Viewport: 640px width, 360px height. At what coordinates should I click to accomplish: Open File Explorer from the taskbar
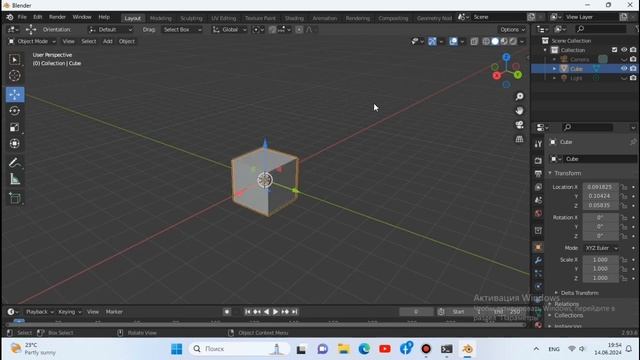tap(343, 349)
